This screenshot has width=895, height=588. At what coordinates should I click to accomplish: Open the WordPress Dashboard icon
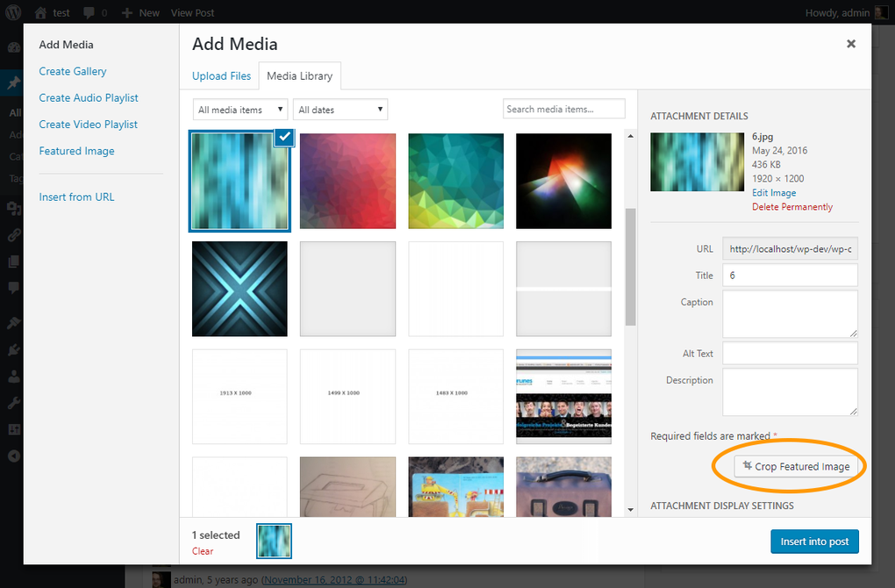coord(13,46)
